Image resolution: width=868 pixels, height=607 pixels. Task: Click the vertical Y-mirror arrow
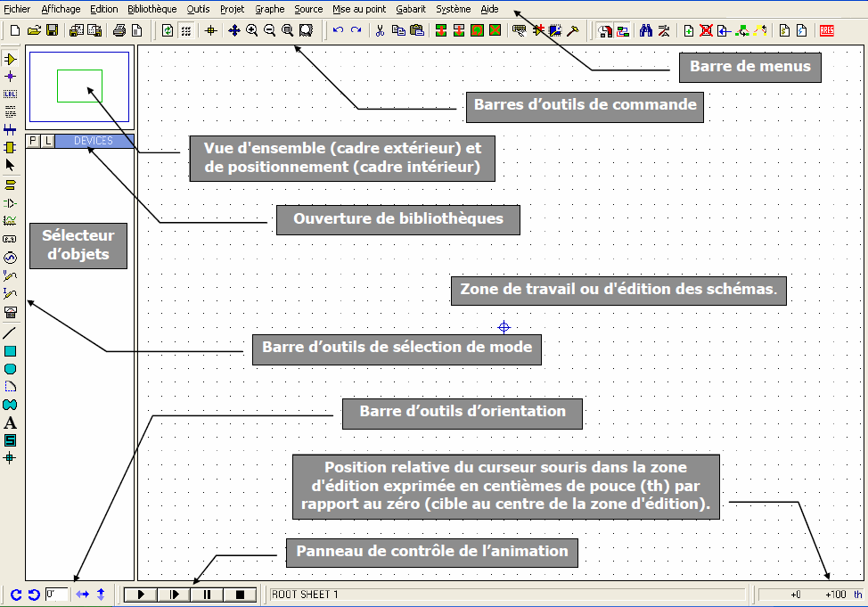point(101,595)
